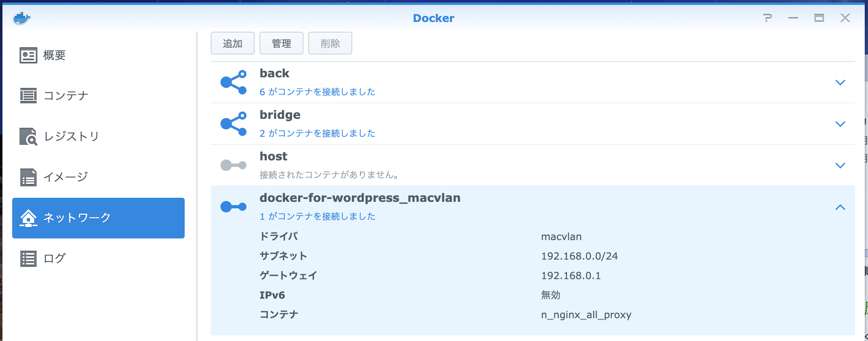Click the 削除 button
The height and width of the screenshot is (341, 868).
[x=330, y=43]
